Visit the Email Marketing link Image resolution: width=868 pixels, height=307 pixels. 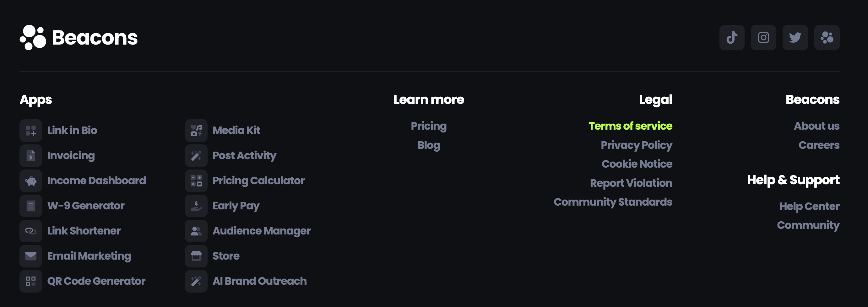[x=89, y=256]
